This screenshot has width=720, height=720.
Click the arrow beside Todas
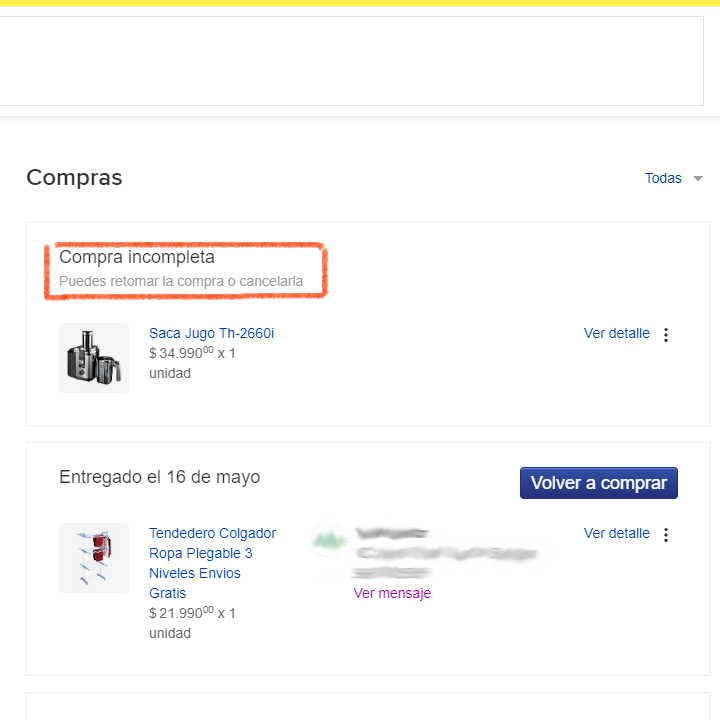point(698,179)
